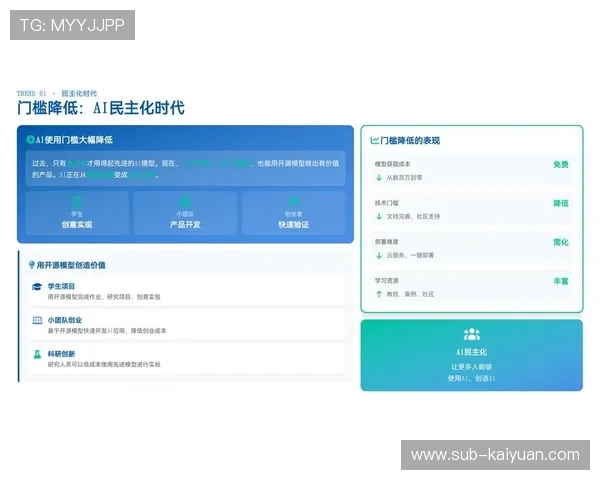Click the green 简化 value

click(x=561, y=242)
